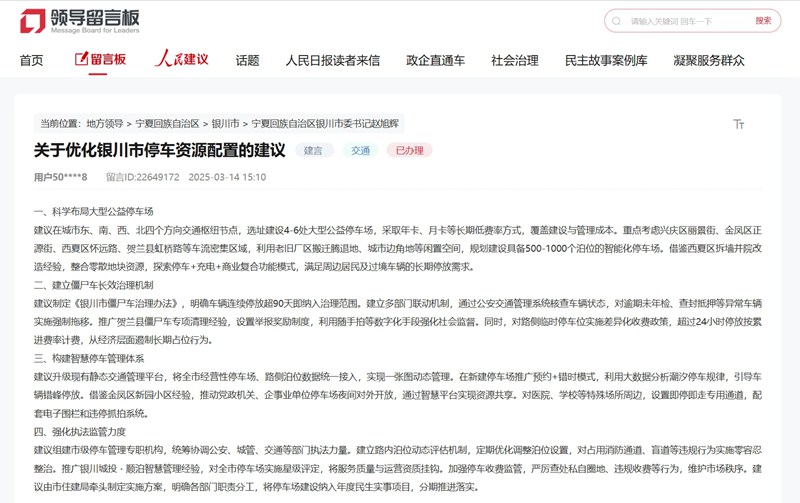Viewport: 800px width, 503px height.
Task: Click the 建言 category tag
Action: pos(313,150)
